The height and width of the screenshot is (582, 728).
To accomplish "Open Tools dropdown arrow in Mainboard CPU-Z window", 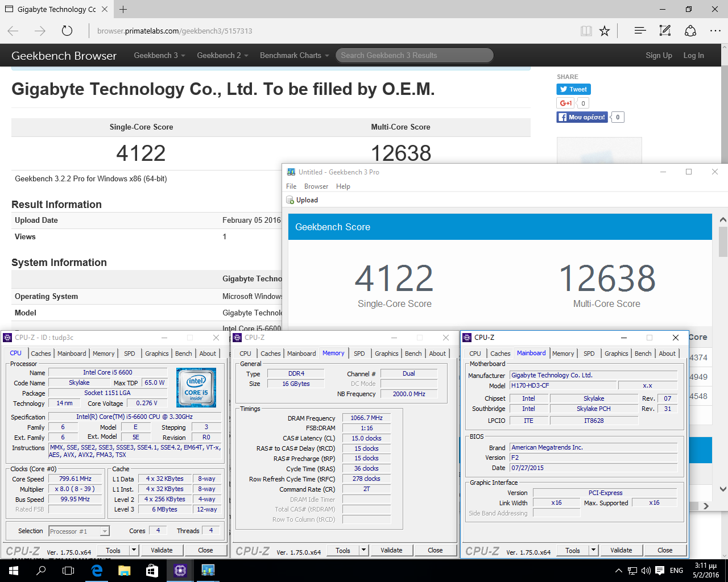I will (x=593, y=550).
